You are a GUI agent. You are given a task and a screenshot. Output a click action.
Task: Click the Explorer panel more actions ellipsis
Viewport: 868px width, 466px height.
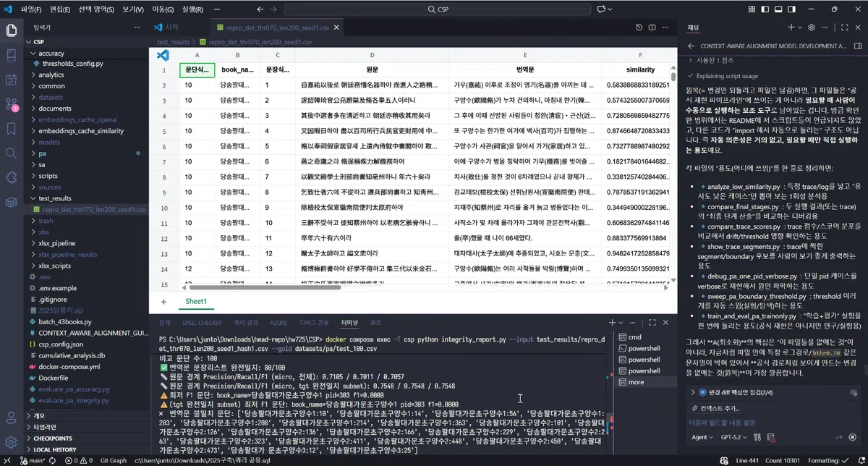[137, 27]
